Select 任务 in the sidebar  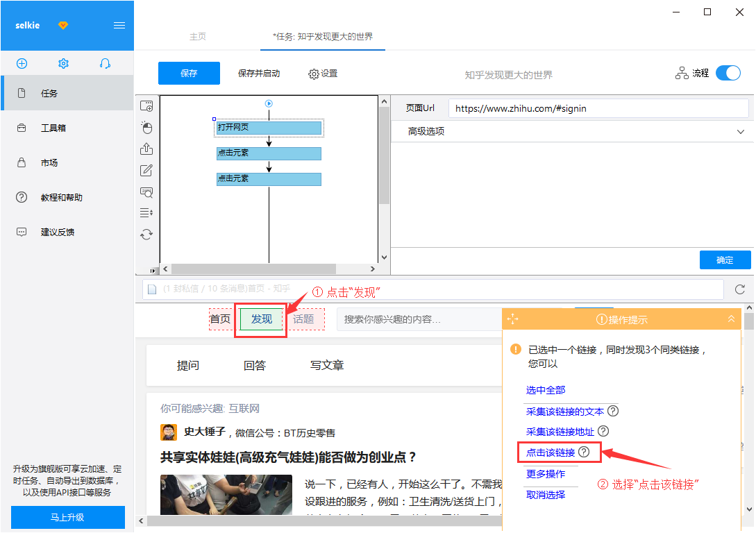coord(67,93)
